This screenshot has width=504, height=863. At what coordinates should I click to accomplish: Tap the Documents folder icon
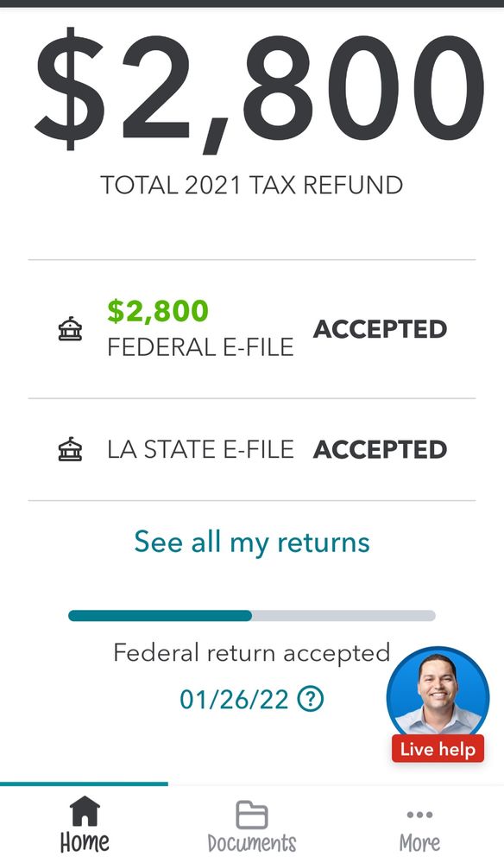click(x=252, y=815)
